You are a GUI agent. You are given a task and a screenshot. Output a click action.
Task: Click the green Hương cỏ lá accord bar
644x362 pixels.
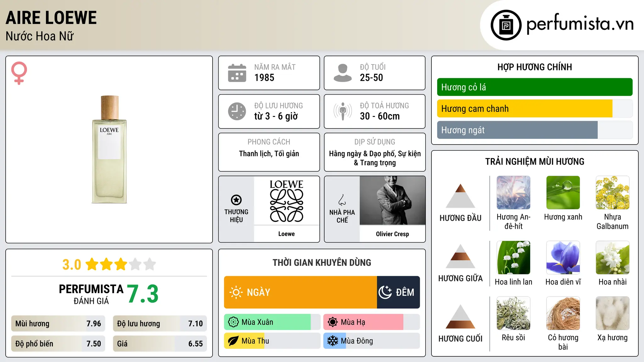pos(535,87)
